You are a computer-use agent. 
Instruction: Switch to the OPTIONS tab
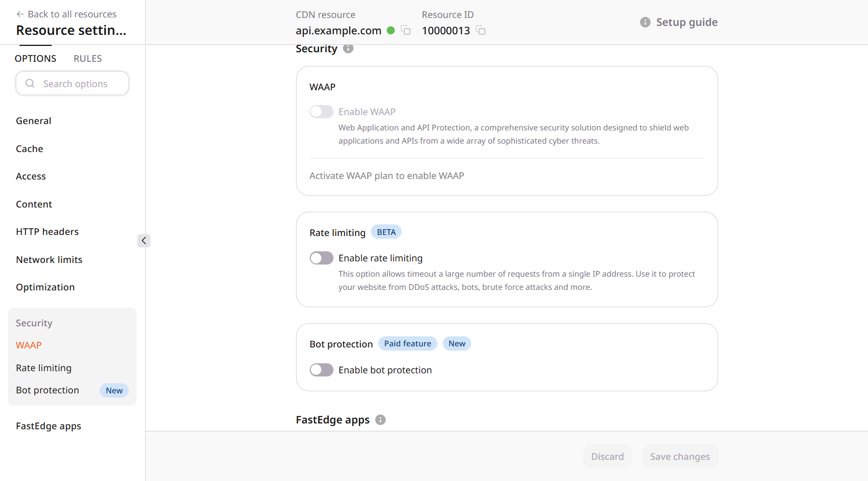point(35,59)
